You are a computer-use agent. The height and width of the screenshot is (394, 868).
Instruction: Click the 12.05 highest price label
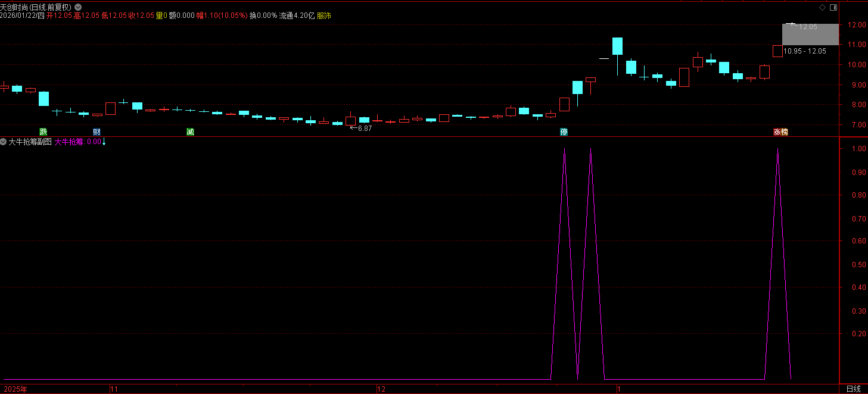pos(808,27)
